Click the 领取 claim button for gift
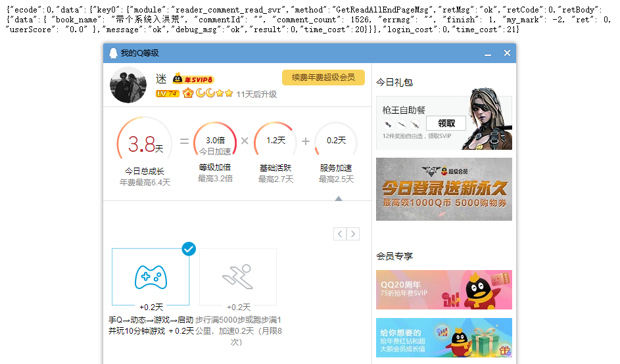620x364 pixels. click(x=446, y=124)
